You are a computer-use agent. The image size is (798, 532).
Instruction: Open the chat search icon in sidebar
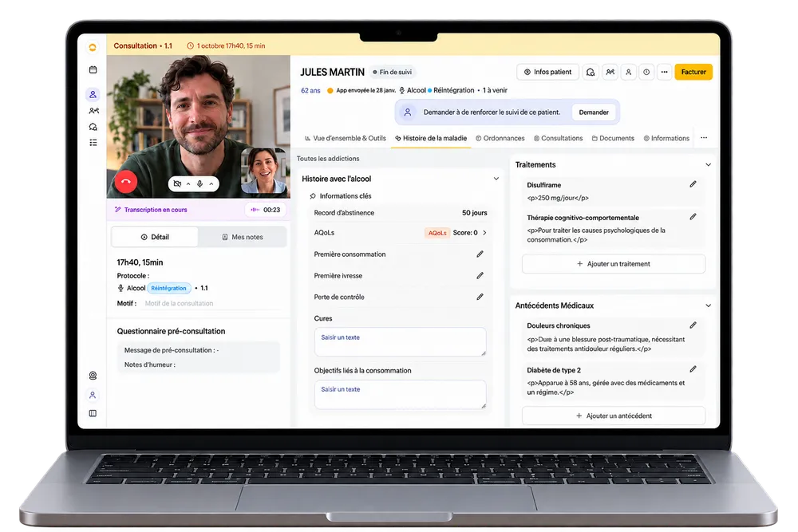[93, 127]
